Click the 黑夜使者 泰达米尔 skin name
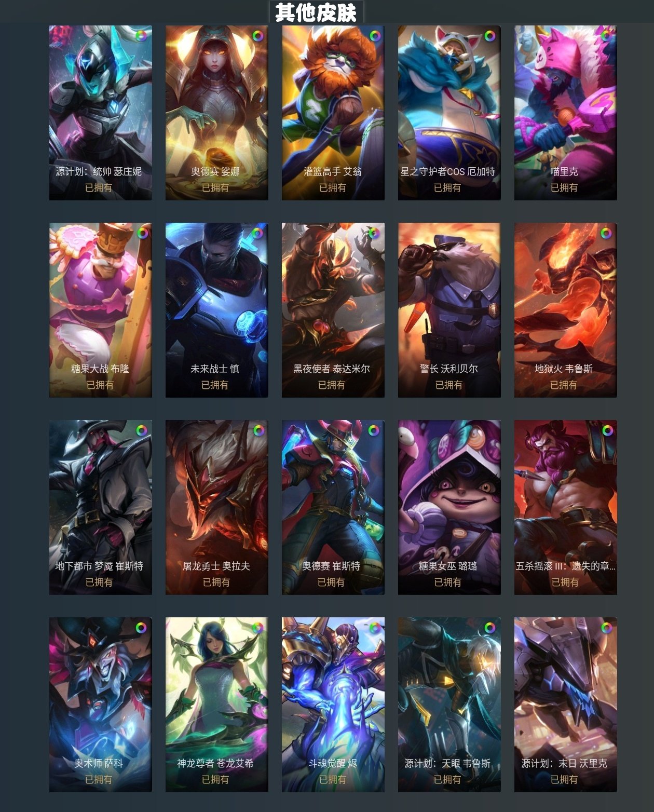This screenshot has height=812, width=654. tap(332, 369)
